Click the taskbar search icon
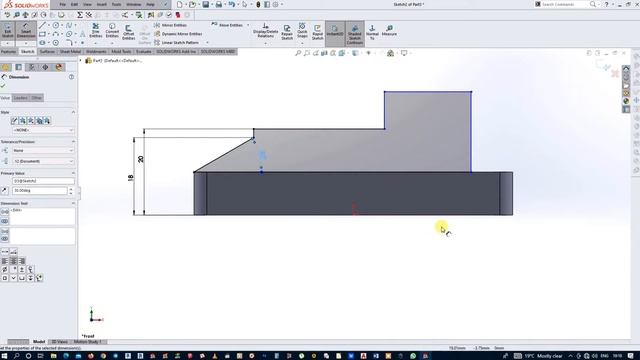This screenshot has height=360, width=640. pyautogui.click(x=16, y=356)
